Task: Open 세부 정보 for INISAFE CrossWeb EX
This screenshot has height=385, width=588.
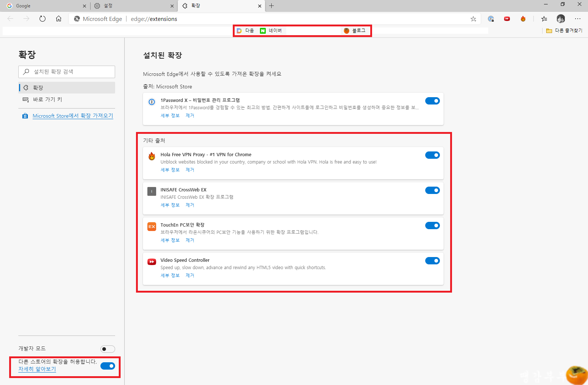Action: 170,205
